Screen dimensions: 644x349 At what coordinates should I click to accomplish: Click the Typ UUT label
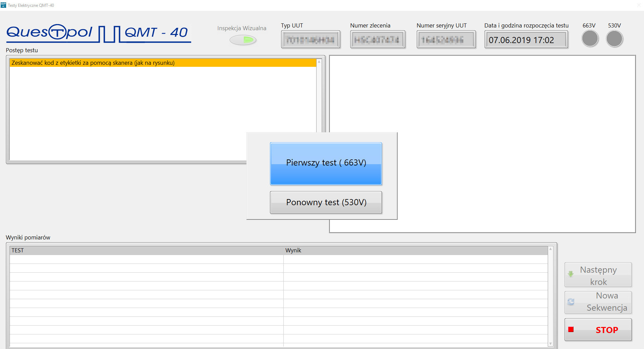click(292, 25)
